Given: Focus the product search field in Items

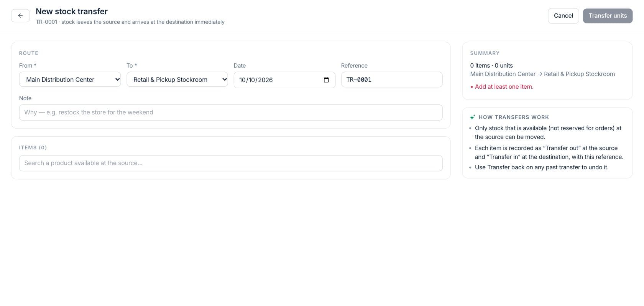Looking at the screenshot, I should pos(231,163).
